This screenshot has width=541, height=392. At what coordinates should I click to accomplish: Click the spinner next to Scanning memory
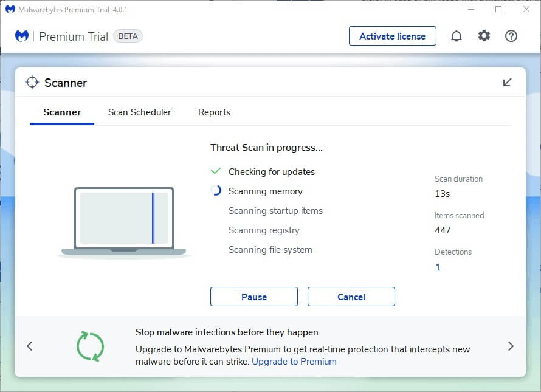click(x=216, y=191)
